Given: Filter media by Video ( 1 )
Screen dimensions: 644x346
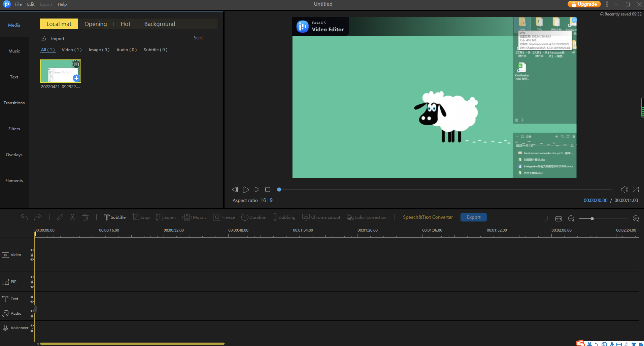Looking at the screenshot, I should pos(72,49).
